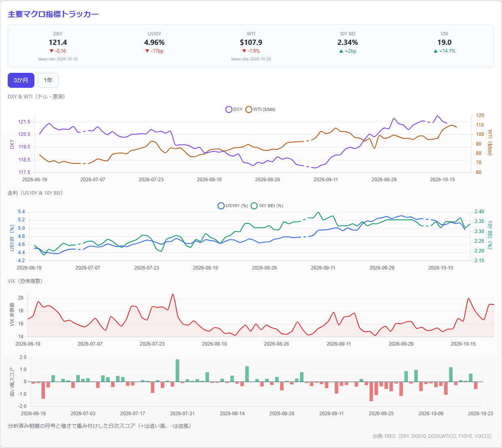Click the 'DXY & WTI（ドル・原油）' chart heading
Screen dimensions: 502x448
click(36, 96)
